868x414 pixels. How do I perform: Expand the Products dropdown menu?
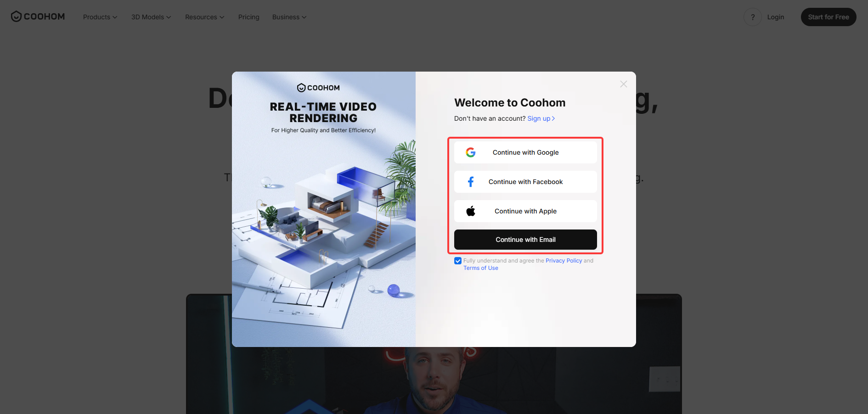(x=100, y=17)
